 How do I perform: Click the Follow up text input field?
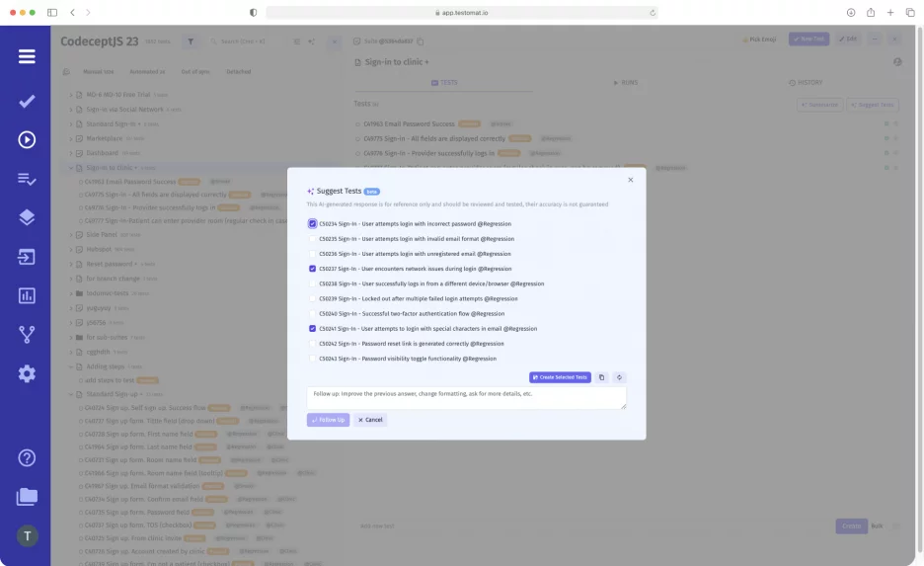pyautogui.click(x=466, y=397)
